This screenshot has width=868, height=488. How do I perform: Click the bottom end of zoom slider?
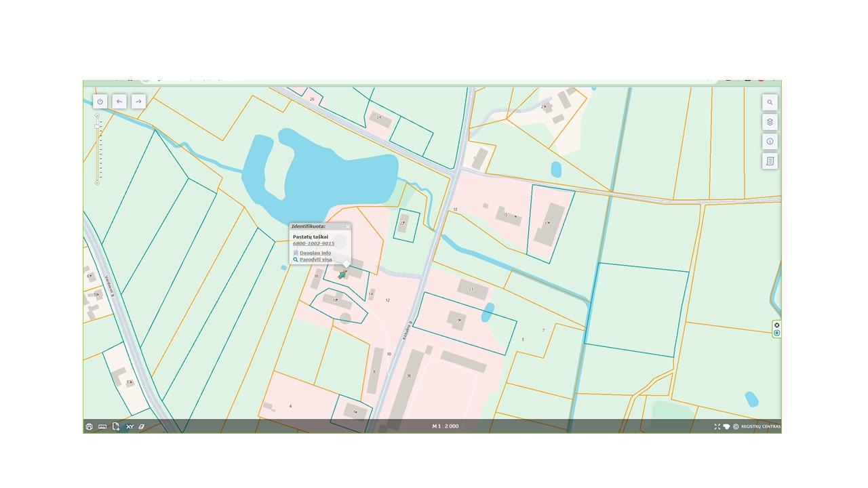[x=97, y=183]
